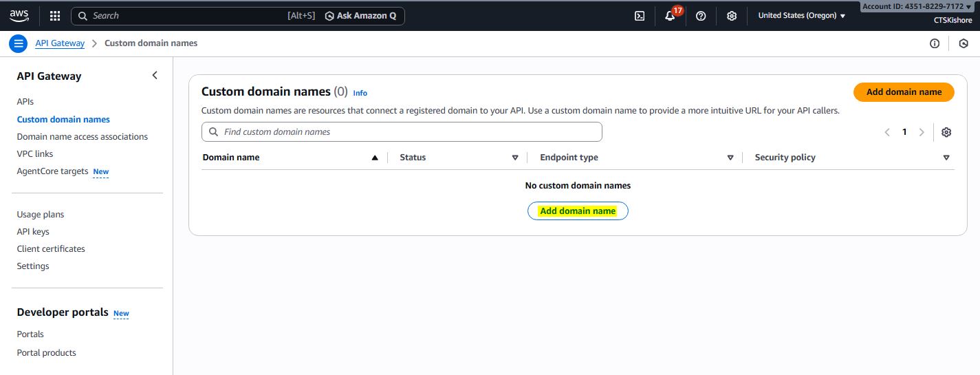Sort table by Domain name column
The image size is (980, 375).
point(289,158)
